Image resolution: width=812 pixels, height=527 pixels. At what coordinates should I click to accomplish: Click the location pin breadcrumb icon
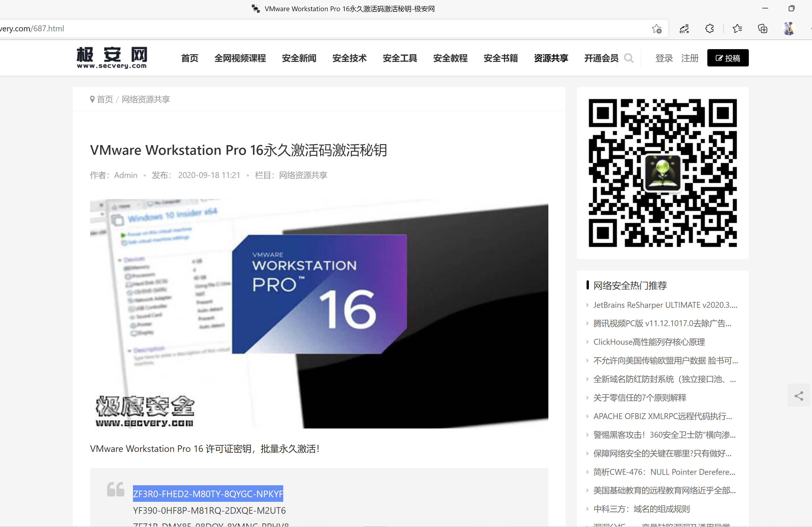point(92,99)
